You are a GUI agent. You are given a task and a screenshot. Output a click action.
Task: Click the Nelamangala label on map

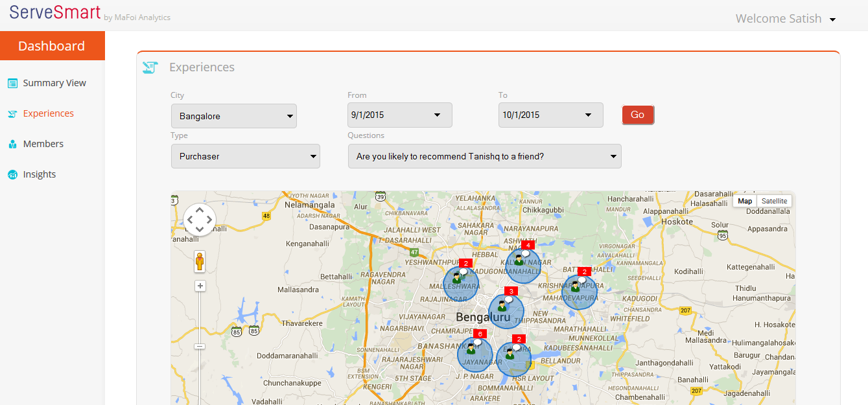tap(310, 205)
